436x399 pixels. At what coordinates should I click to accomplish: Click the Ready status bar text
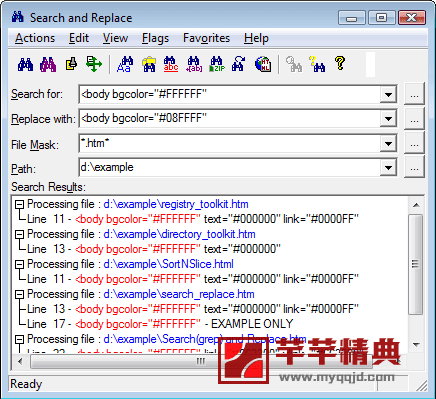tap(26, 384)
